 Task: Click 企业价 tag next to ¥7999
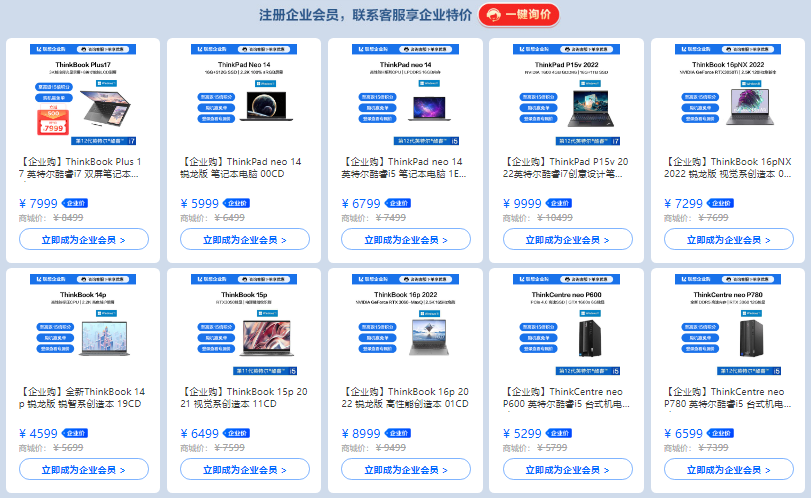point(75,203)
